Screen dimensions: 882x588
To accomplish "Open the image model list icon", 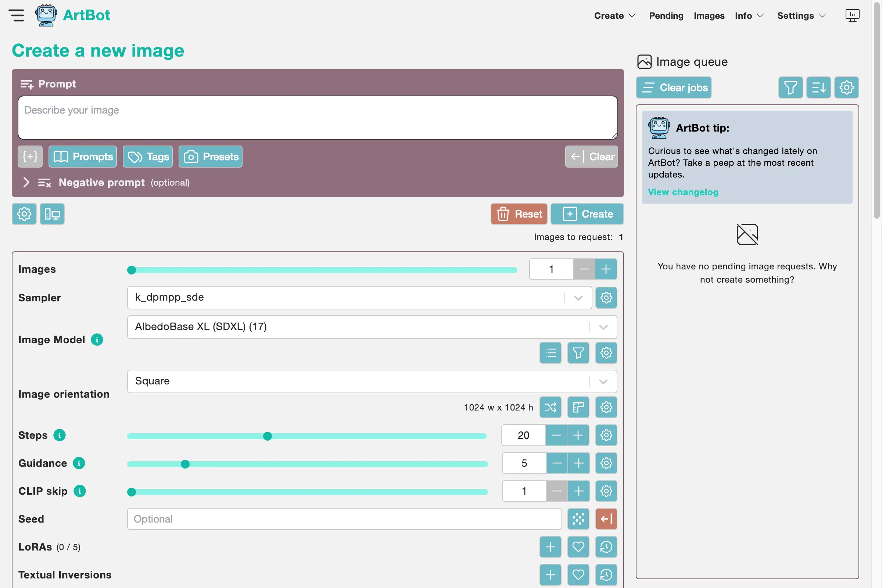I will pos(550,352).
